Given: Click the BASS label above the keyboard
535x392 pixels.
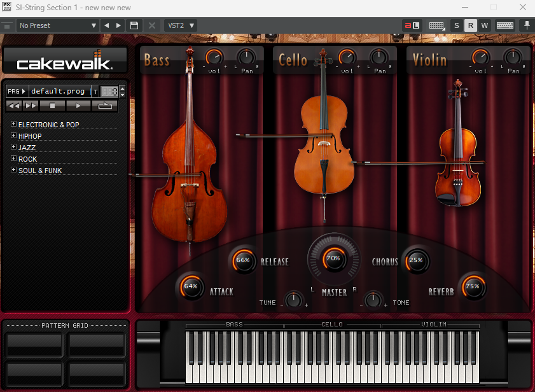Looking at the screenshot, I should point(234,325).
